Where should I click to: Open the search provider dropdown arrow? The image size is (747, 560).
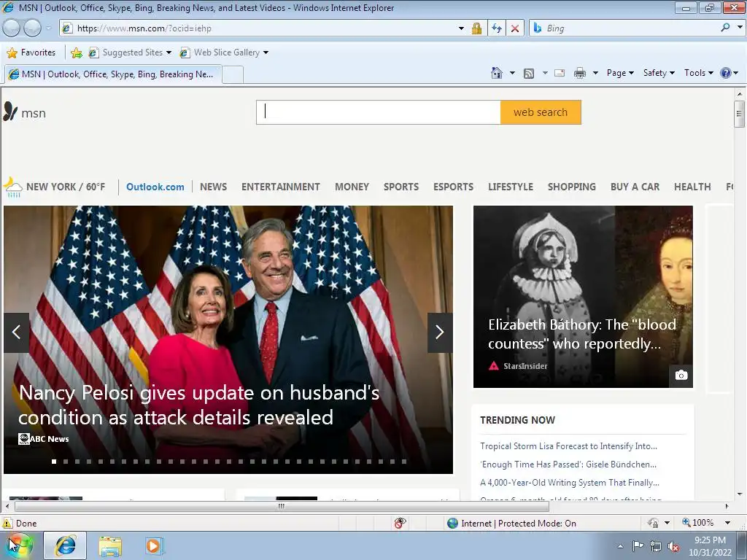740,28
